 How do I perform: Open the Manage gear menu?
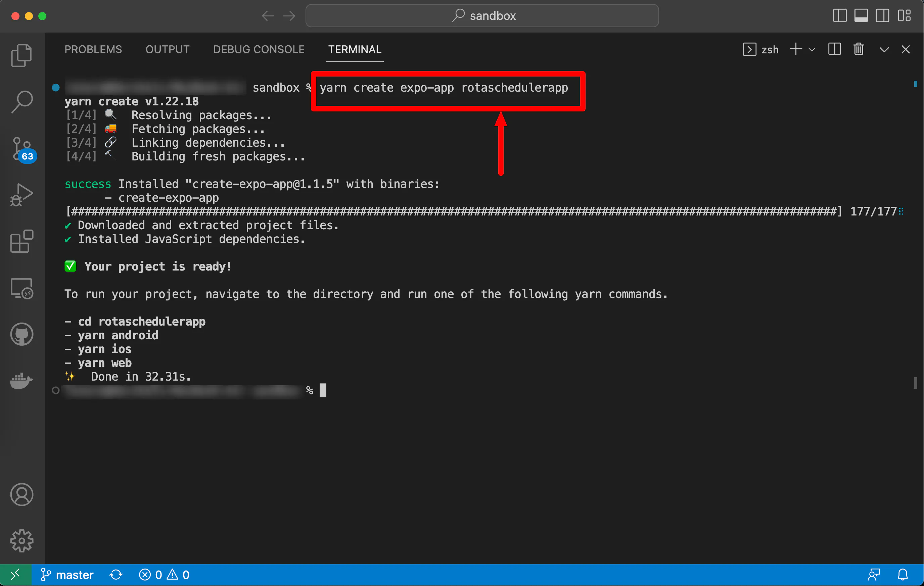[x=21, y=541]
